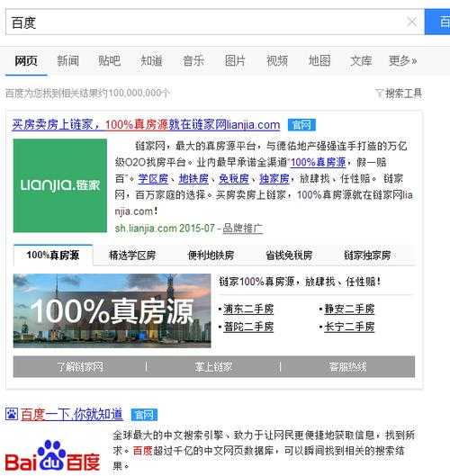Screen dimensions: 450x476
Task: Click the green Lianjia logo image
Action: point(60,185)
